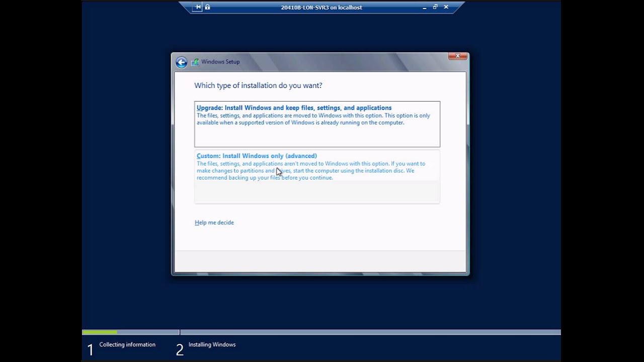Minimize the 20410B-LON-SVR3 connection window
Image resolution: width=644 pixels, height=362 pixels.
424,8
